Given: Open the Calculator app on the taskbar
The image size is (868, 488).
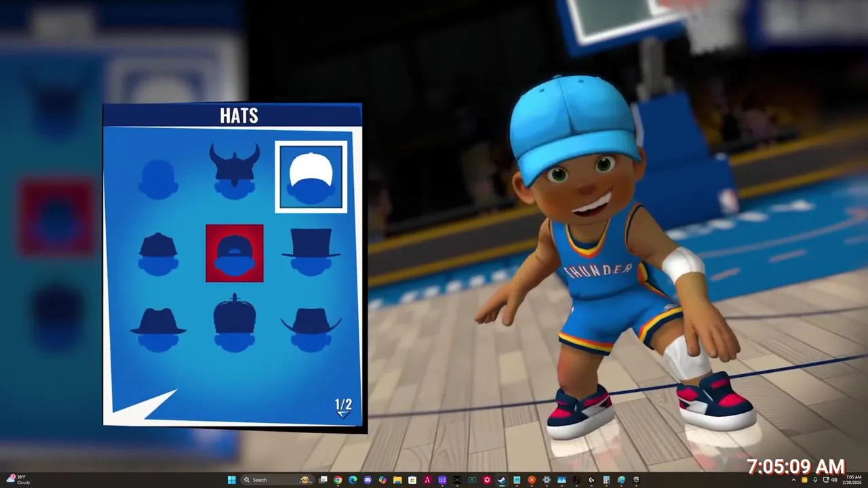Looking at the screenshot, I should [x=606, y=480].
